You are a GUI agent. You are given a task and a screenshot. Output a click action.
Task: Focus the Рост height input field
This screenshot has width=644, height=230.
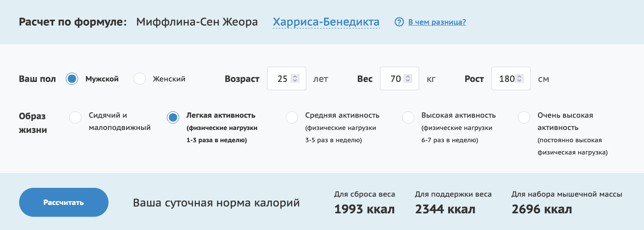(x=506, y=78)
